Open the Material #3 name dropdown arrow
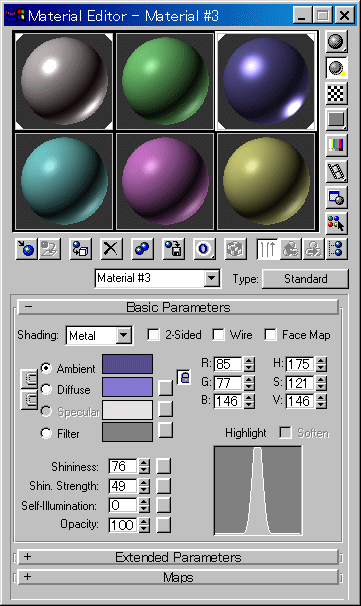 (x=211, y=278)
